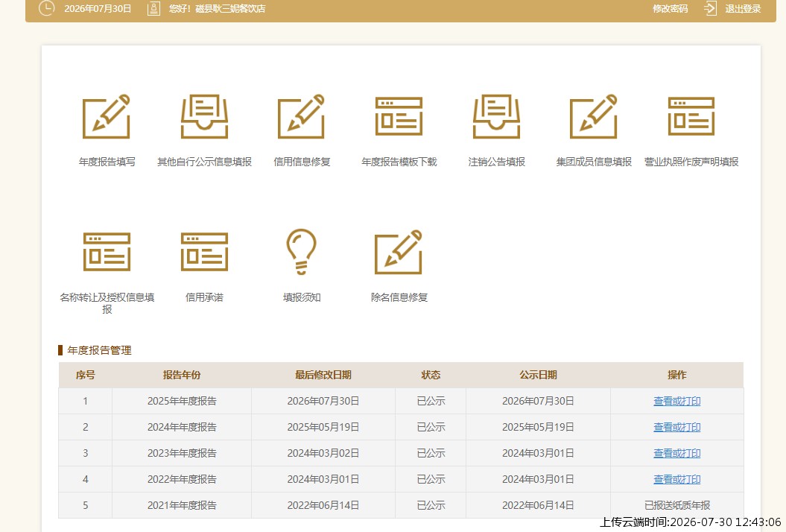Open 年度报告填写 pencil icon

coord(107,116)
